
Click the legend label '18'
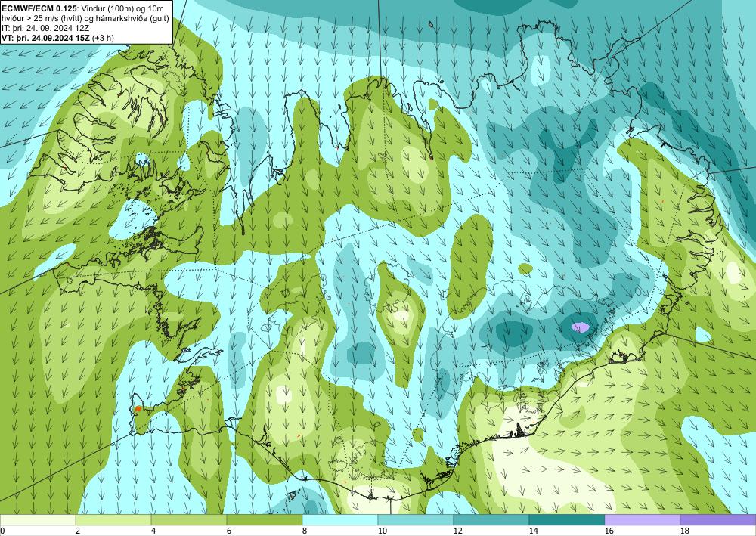pos(684,531)
